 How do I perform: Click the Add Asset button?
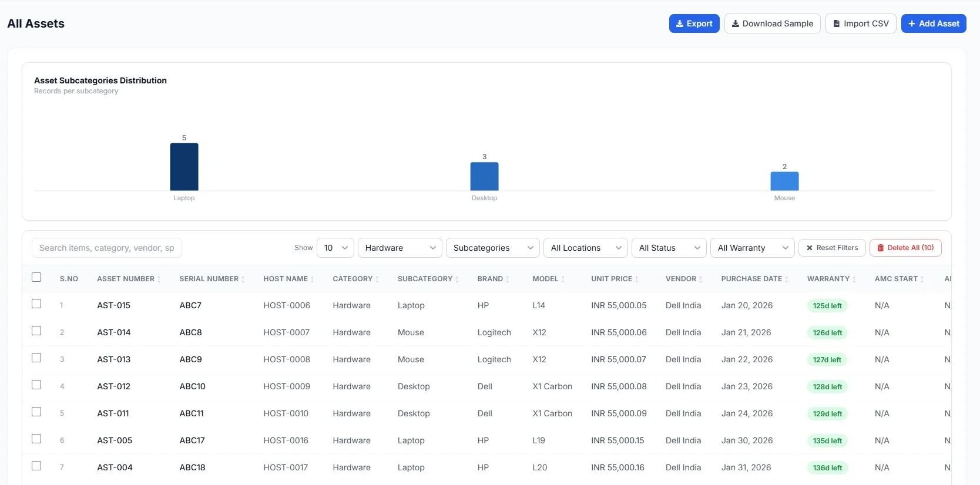coord(934,23)
